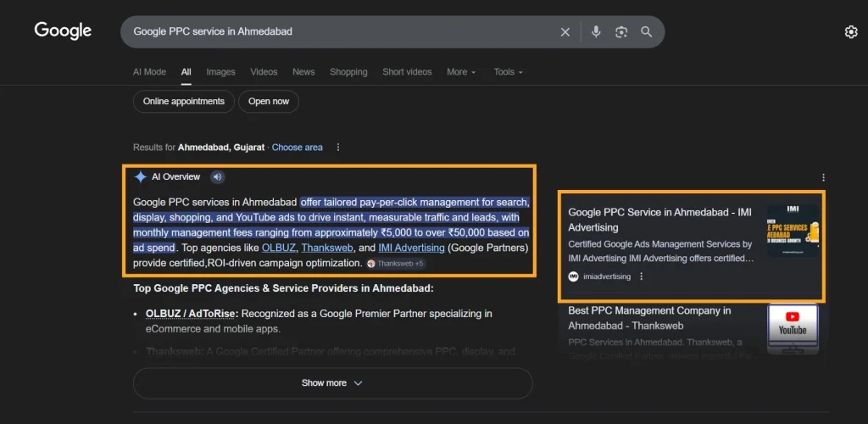
Task: Open settings gear icon
Action: tap(851, 32)
